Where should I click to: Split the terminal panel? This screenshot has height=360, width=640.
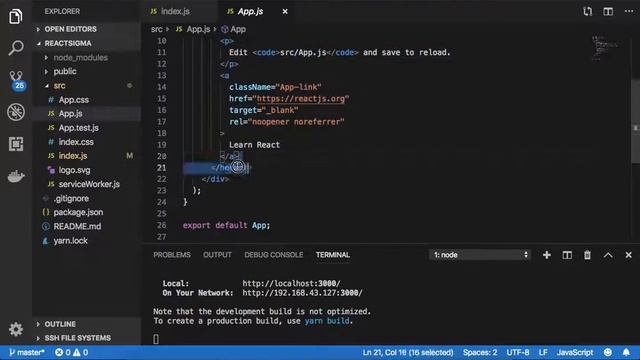tap(567, 255)
